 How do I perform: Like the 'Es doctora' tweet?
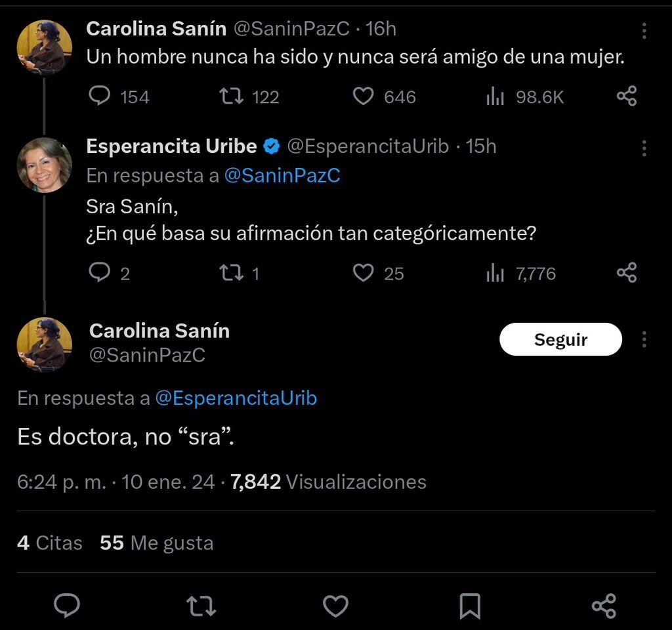335,606
